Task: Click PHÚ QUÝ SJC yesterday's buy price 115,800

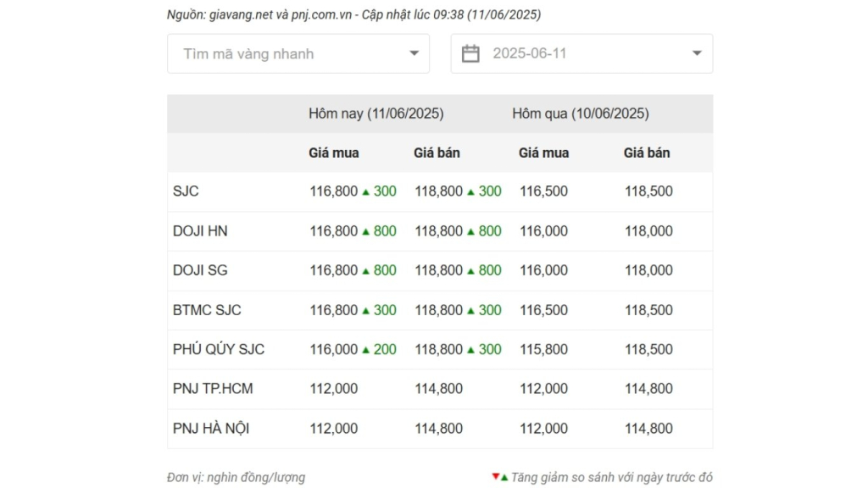Action: point(543,350)
